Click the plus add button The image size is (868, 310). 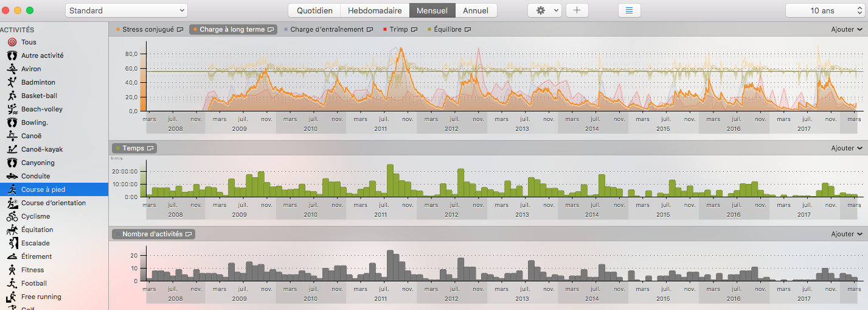click(x=577, y=10)
